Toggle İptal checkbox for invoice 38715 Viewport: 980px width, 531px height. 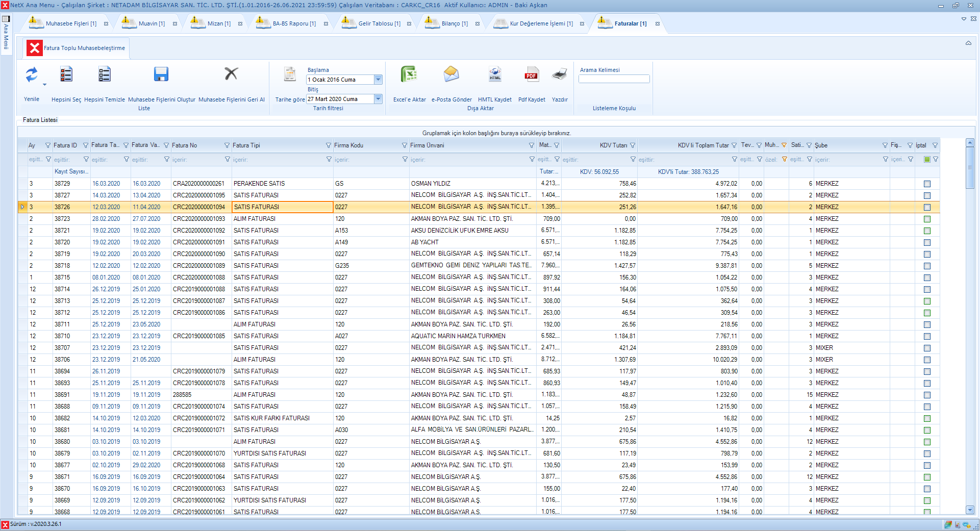point(927,277)
